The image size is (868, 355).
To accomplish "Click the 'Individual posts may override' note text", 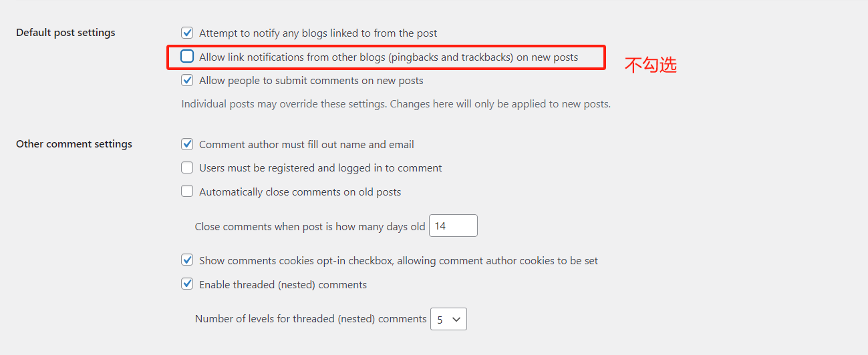I will (396, 104).
